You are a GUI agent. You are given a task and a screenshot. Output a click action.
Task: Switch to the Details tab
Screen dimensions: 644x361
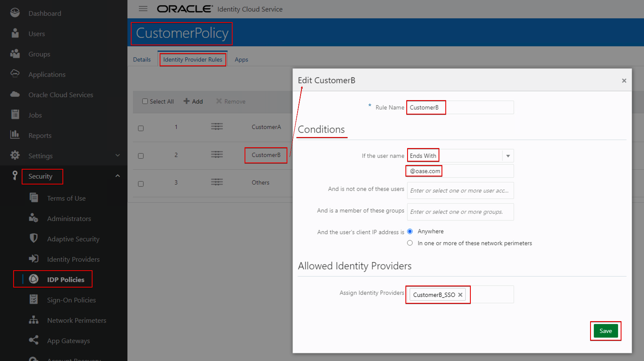pos(142,59)
